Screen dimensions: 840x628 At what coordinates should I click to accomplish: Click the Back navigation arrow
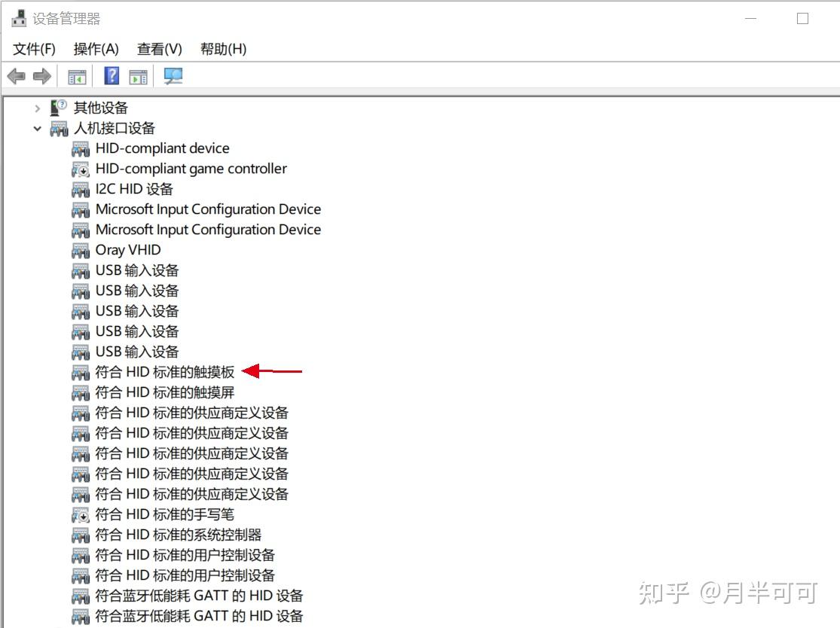[x=17, y=75]
